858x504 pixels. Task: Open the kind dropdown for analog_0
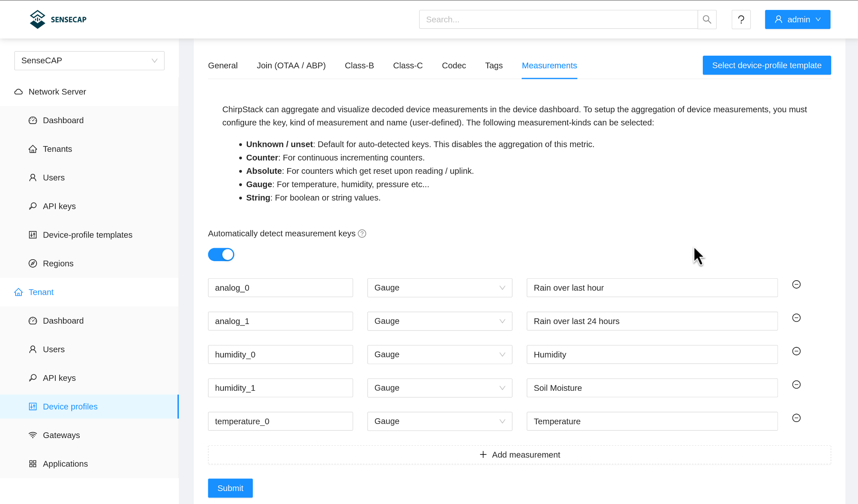[x=440, y=288]
